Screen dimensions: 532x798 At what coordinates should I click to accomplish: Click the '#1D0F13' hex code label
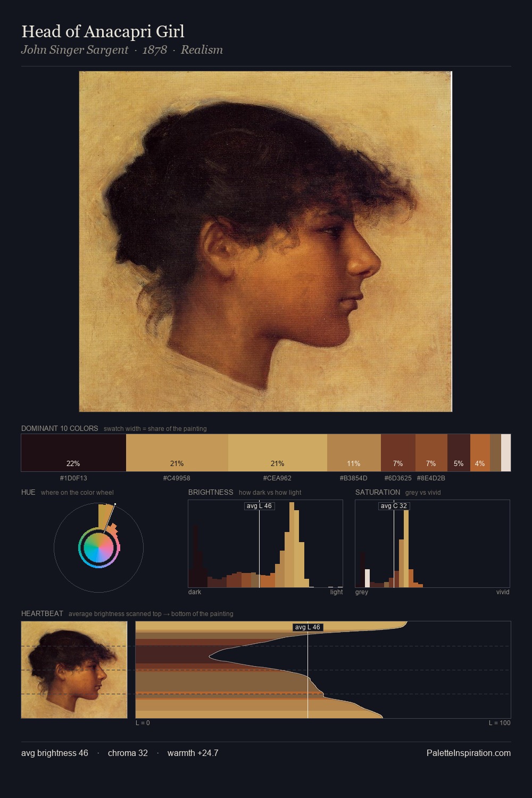point(73,478)
